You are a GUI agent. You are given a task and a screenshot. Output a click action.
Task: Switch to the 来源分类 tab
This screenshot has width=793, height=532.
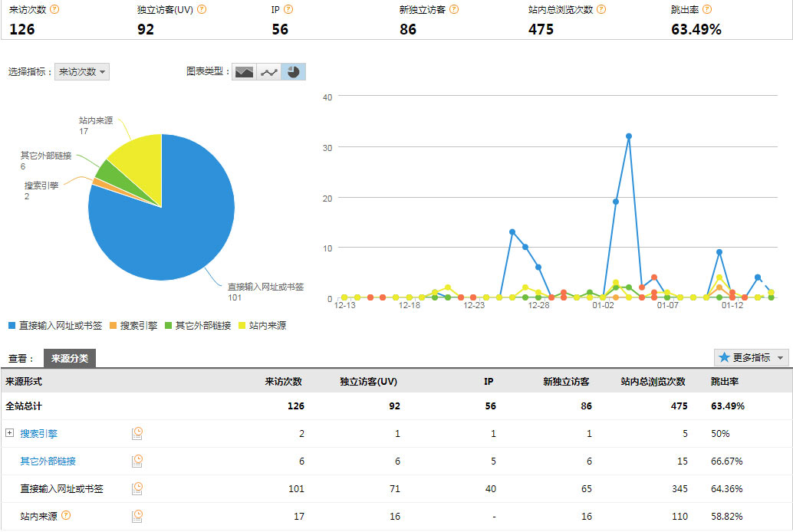[70, 358]
